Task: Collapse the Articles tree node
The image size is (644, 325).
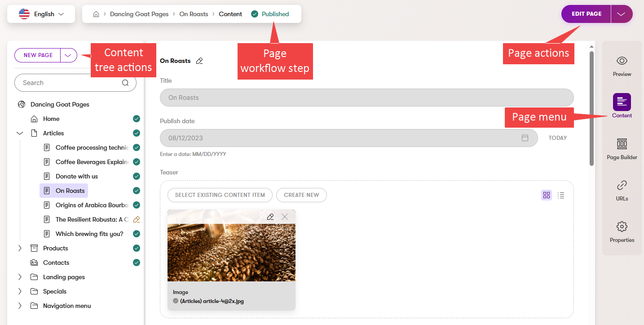Action: click(20, 133)
